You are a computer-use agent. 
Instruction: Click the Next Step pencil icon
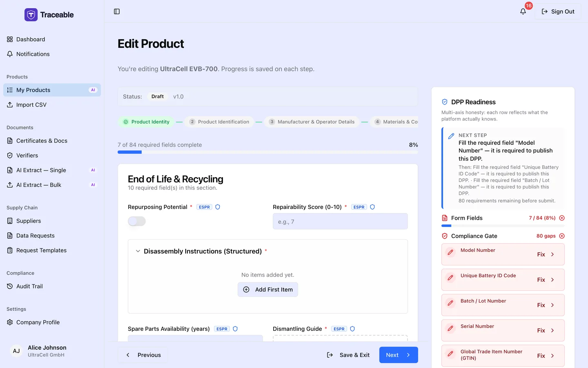click(x=451, y=136)
